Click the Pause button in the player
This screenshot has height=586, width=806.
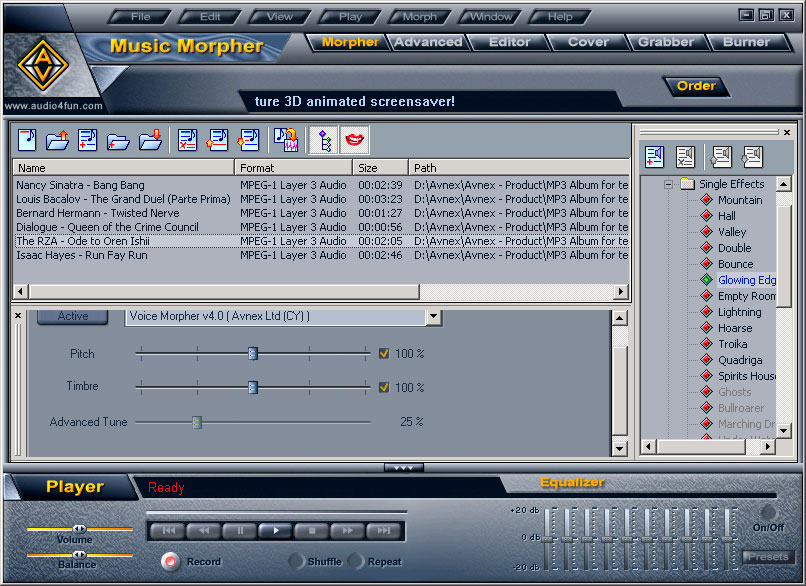(x=240, y=531)
